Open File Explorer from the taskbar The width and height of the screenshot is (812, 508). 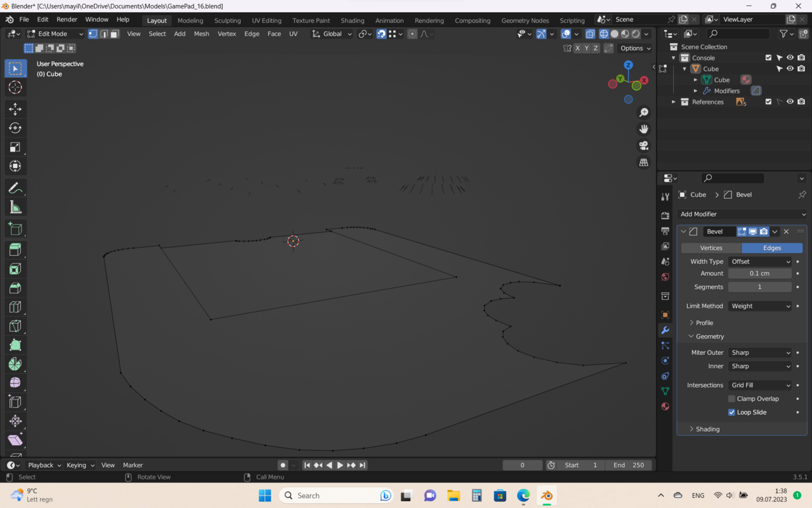coord(453,495)
